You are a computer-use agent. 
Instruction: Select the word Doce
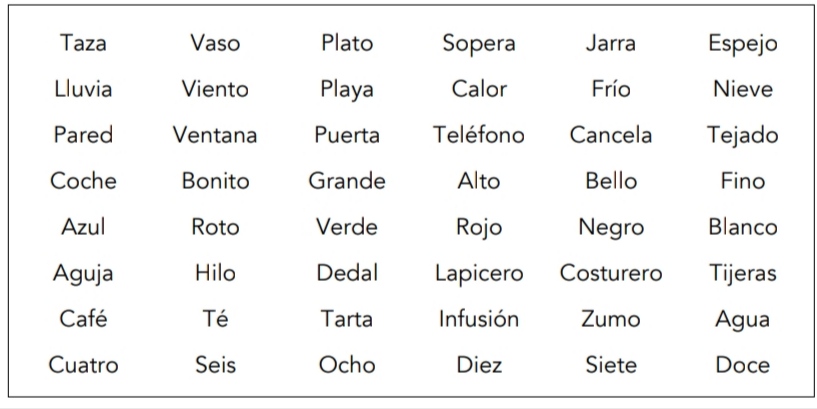pos(742,364)
